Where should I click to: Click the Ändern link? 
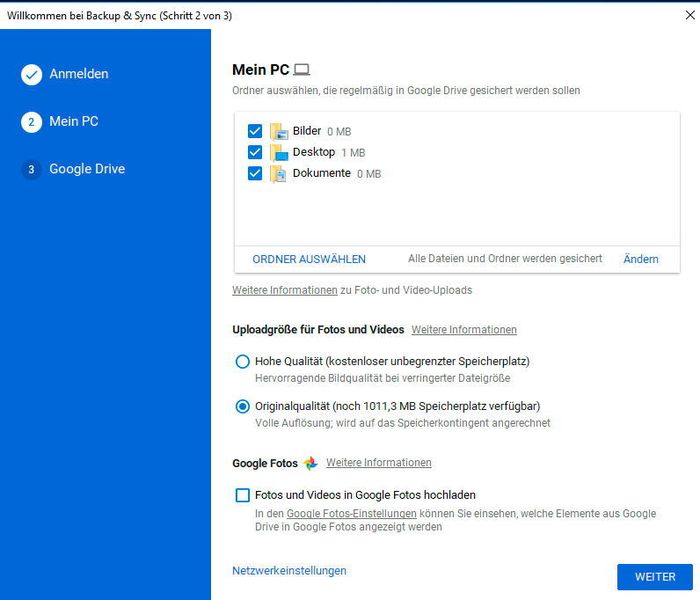[x=641, y=259]
